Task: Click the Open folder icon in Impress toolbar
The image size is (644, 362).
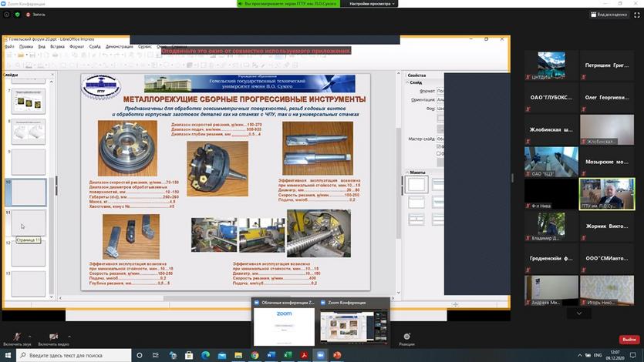Action: pos(20,55)
